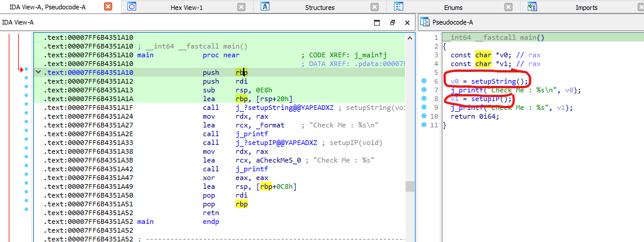
Task: Collapse main function at push rbp line
Action: [39, 72]
